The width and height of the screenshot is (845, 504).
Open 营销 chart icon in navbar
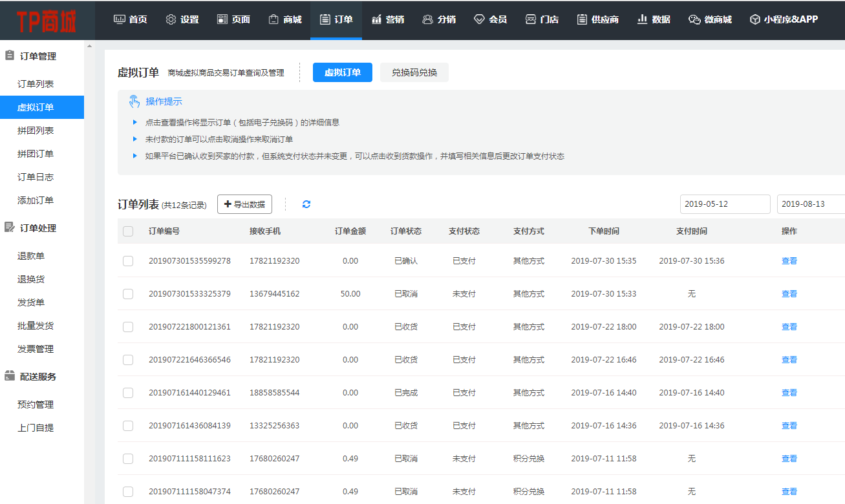377,19
